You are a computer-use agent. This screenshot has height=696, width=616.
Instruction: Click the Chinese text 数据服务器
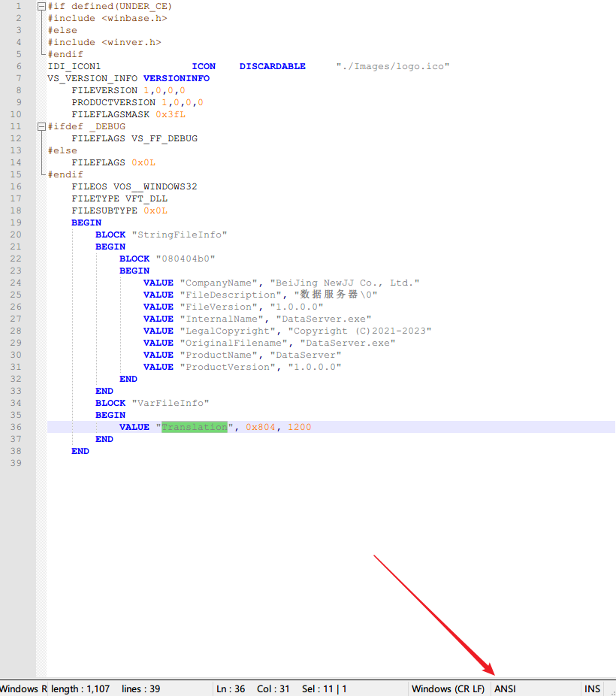328,295
